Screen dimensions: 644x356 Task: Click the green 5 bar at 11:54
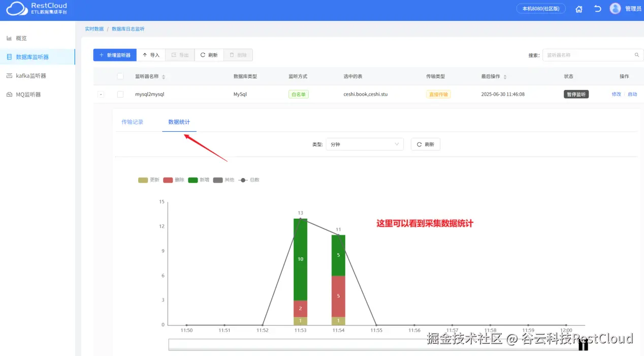click(338, 255)
